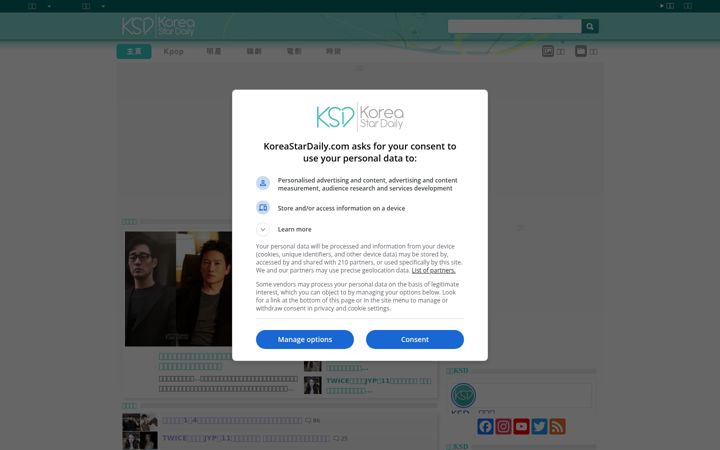Screen dimensions: 720x450
Task: Open the Twitter social icon
Action: pyautogui.click(x=539, y=427)
